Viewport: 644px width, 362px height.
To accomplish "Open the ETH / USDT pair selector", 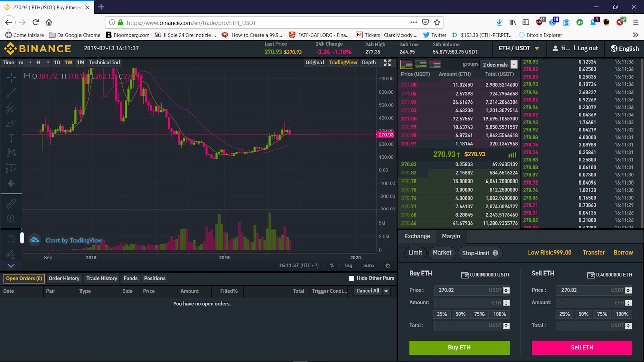I will [519, 48].
